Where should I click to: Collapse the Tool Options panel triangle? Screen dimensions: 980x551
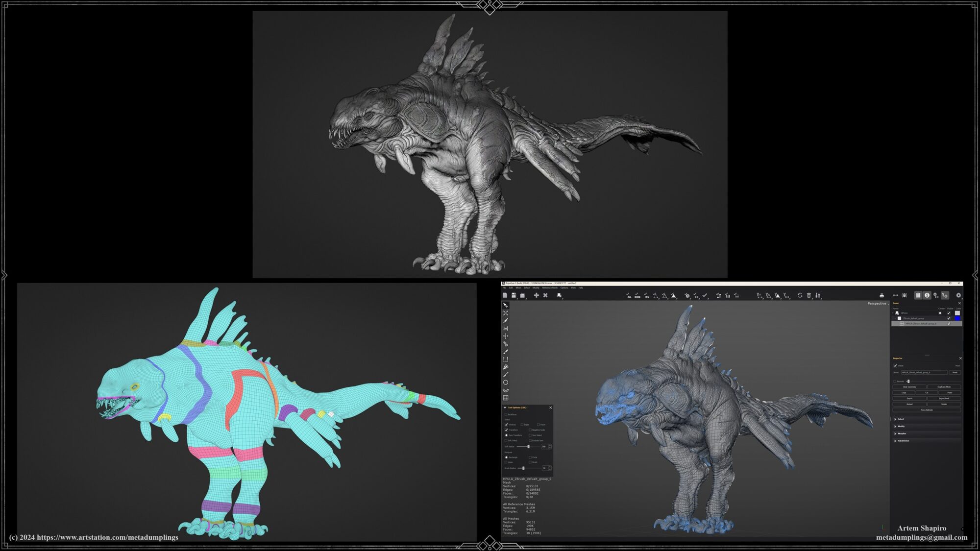point(505,407)
